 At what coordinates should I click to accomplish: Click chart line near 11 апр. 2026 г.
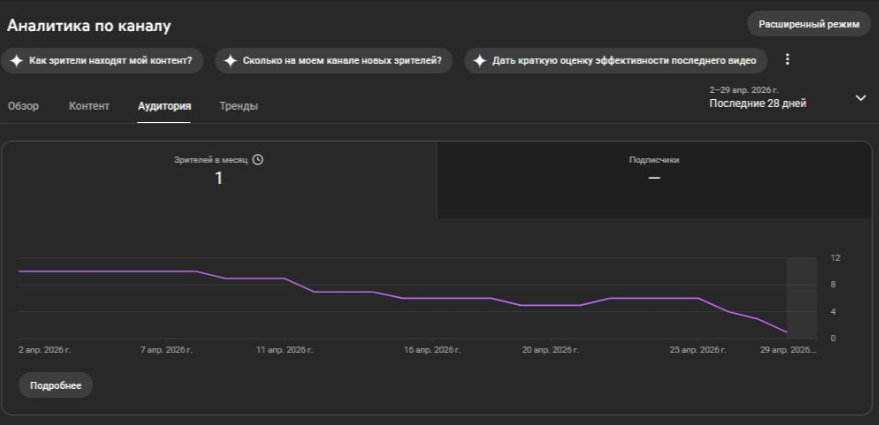click(x=285, y=278)
